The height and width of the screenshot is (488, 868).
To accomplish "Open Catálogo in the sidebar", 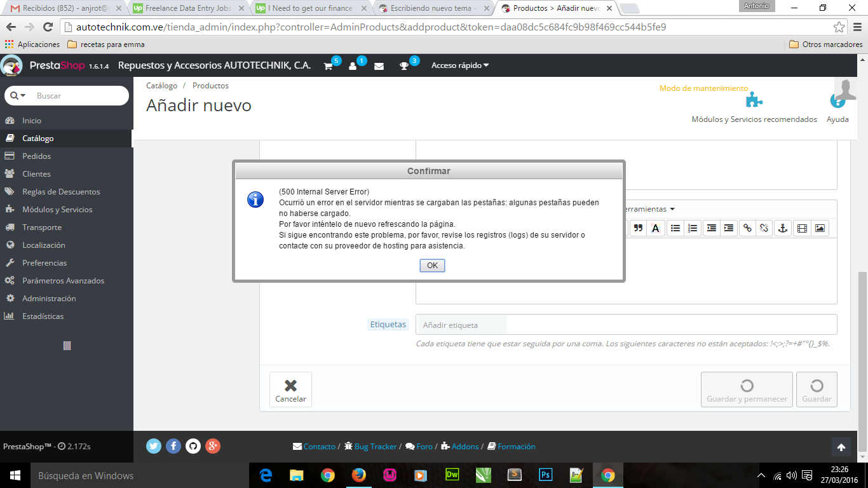I will (x=67, y=138).
